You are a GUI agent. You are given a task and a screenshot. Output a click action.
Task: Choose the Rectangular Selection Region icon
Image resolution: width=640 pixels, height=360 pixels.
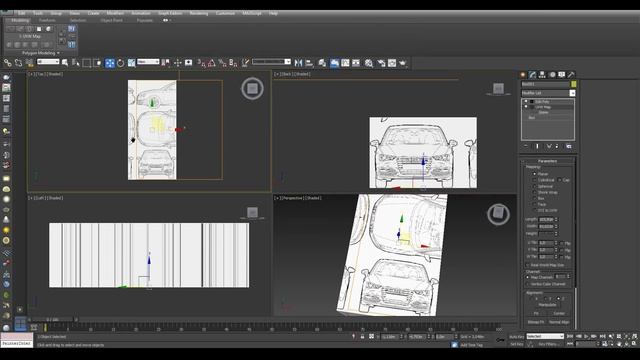tap(87, 63)
